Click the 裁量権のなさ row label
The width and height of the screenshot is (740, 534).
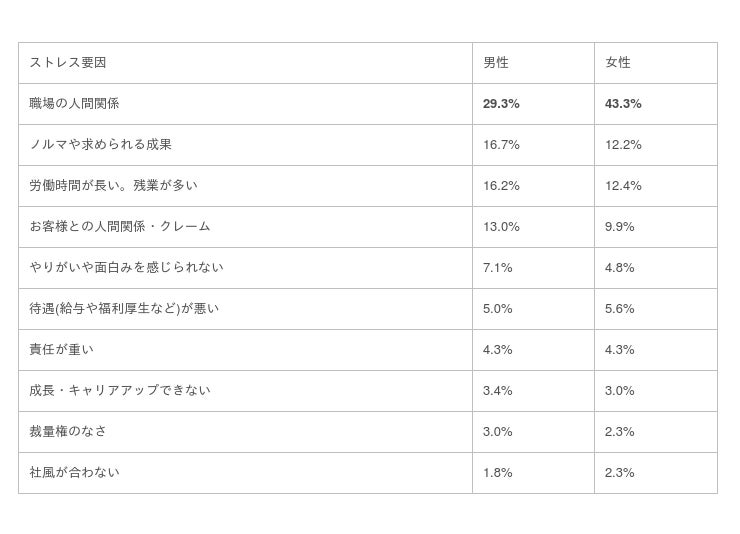coord(68,432)
